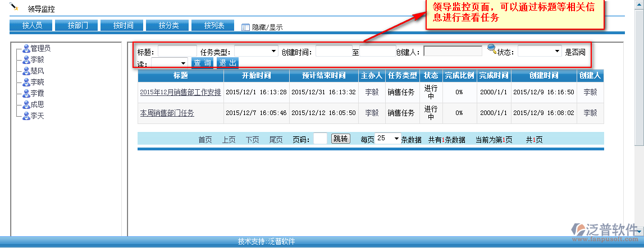
Task: Click the pen icon beside 领导监控 title
Action: (15, 7)
